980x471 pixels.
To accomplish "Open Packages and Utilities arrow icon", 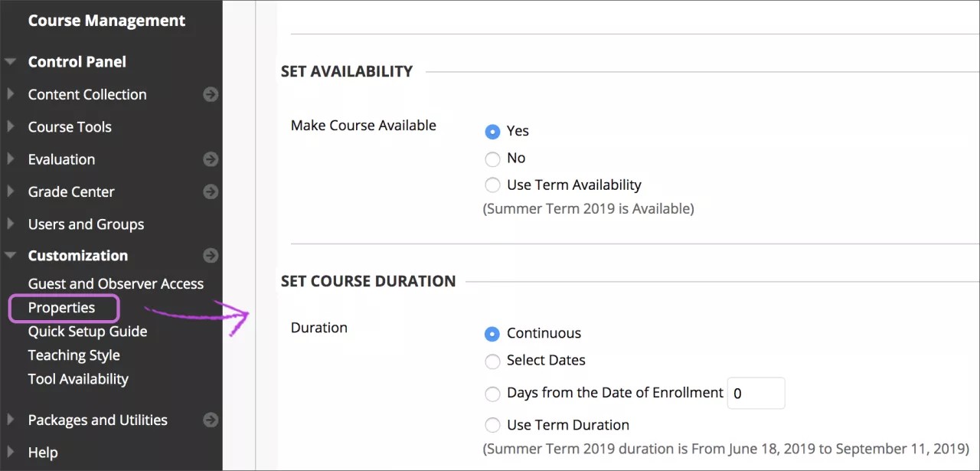I will (211, 420).
